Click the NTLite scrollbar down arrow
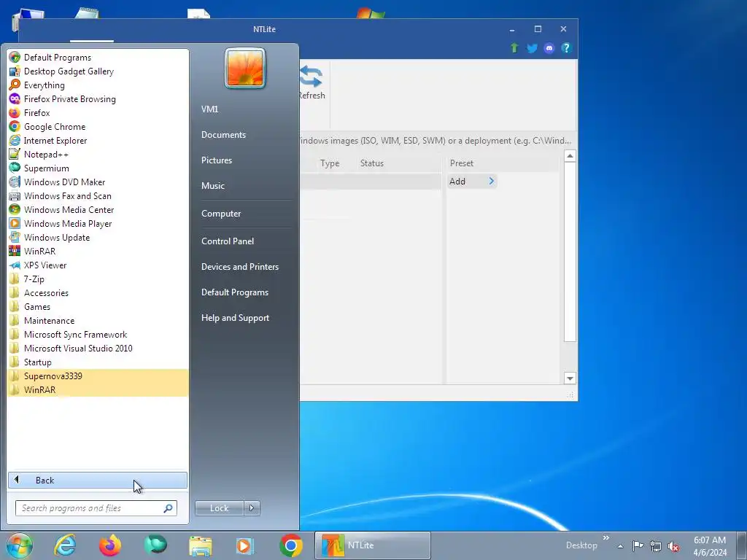The image size is (747, 560). tap(570, 378)
